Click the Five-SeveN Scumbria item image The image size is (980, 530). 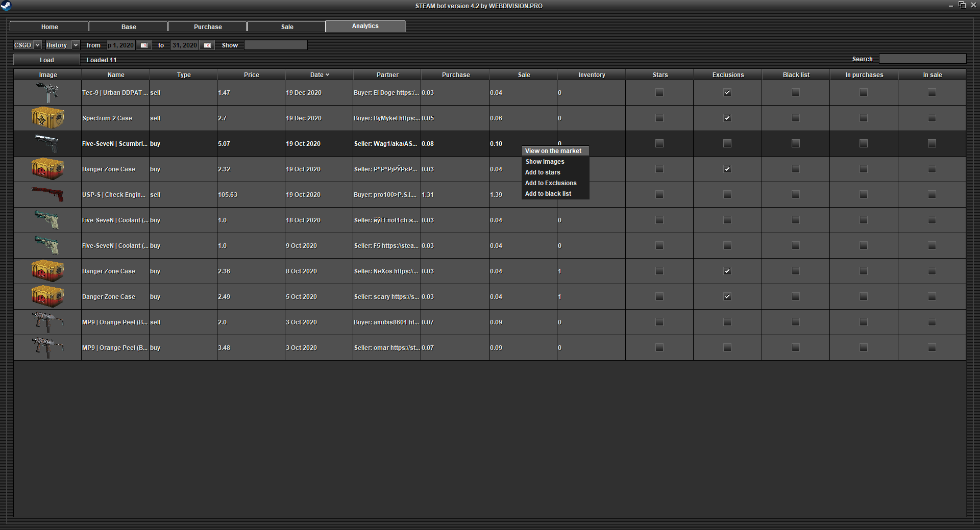tap(47, 144)
